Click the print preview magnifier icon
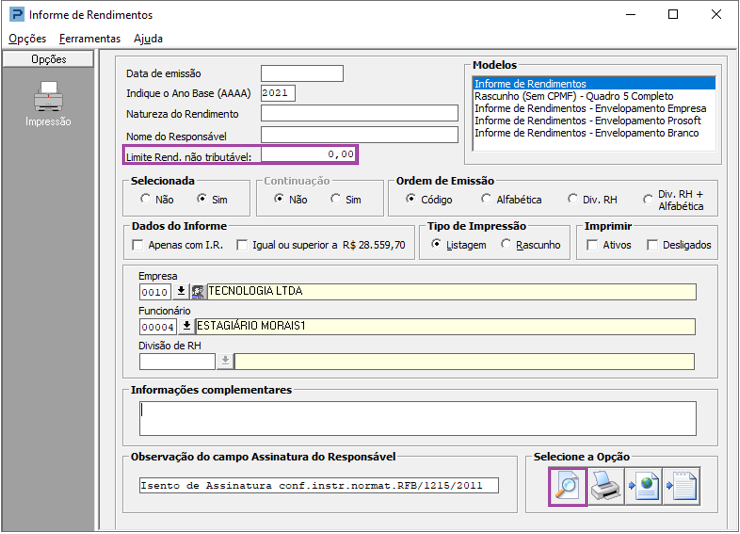Screen dimensions: 740x534 pos(568,487)
